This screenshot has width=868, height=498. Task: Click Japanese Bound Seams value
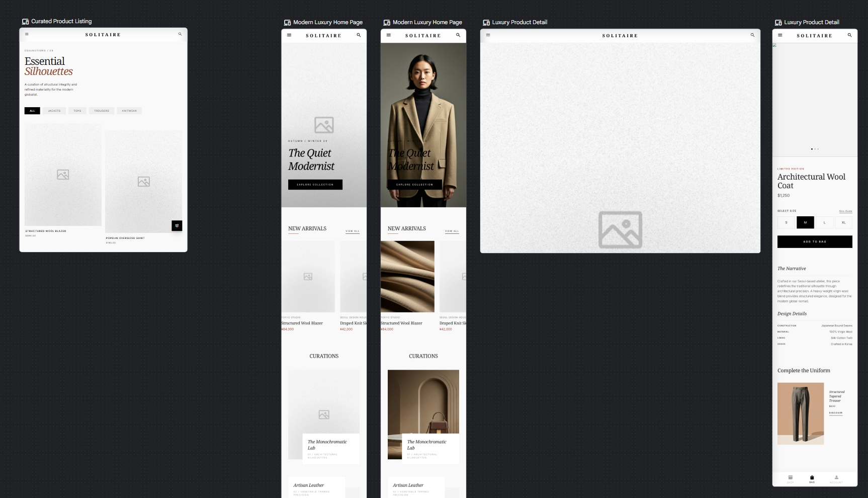837,326
